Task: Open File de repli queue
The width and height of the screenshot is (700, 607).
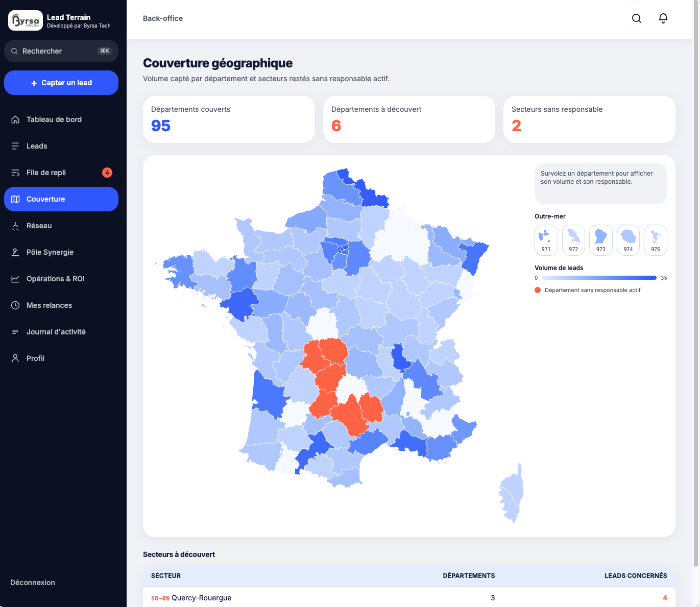Action: click(x=61, y=173)
